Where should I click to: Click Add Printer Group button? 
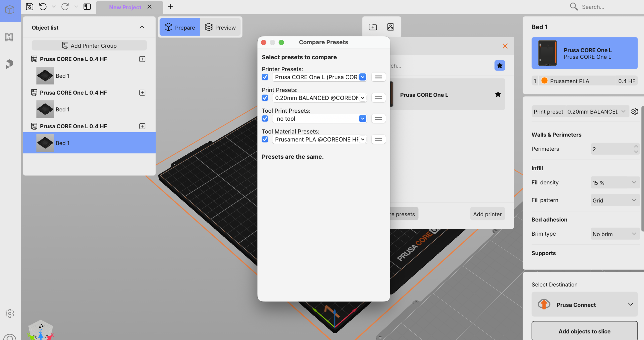(89, 46)
